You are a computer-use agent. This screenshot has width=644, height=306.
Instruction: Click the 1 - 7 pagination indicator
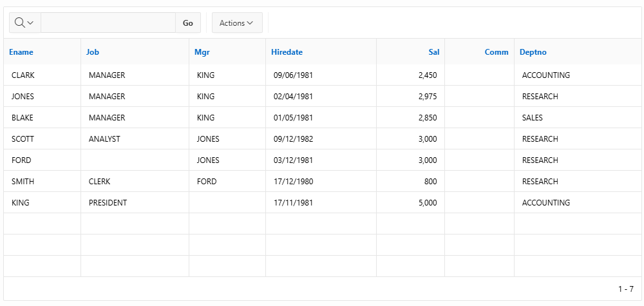tap(625, 289)
